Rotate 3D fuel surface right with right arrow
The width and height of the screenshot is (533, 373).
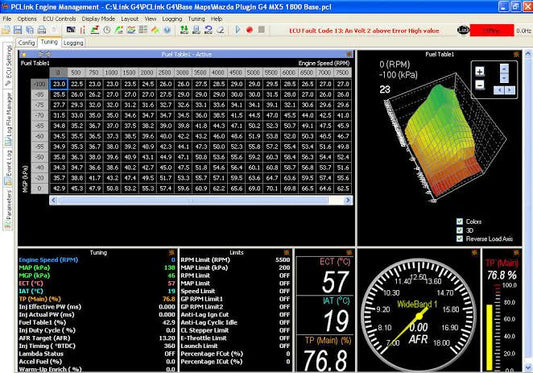510,90
